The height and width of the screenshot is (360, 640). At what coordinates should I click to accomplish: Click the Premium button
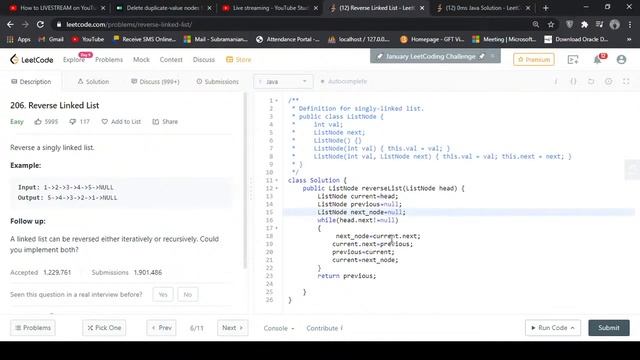534,60
